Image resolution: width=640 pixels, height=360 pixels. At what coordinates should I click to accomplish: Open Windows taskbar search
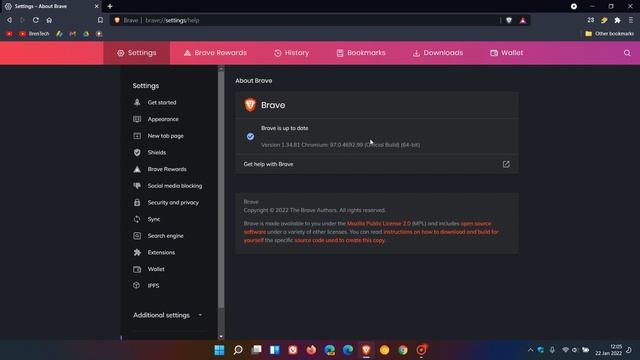click(x=238, y=350)
